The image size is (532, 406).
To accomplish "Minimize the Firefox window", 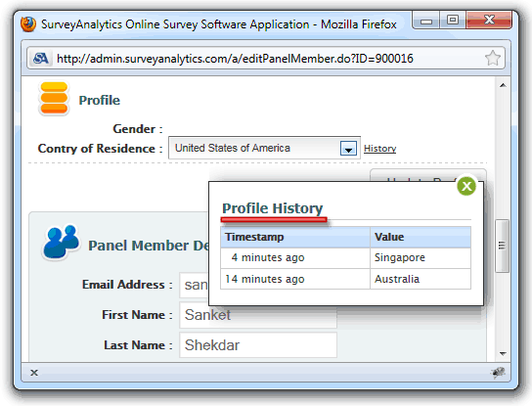I will tap(426, 21).
